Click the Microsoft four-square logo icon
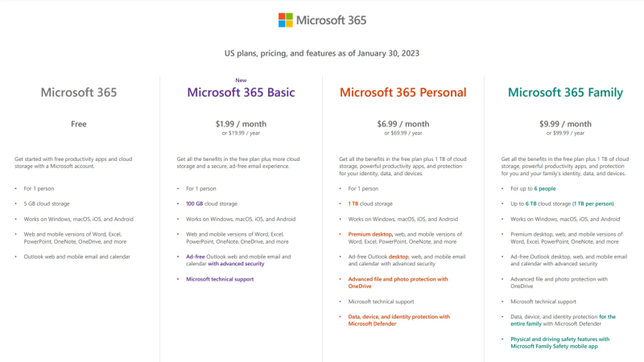 pyautogui.click(x=286, y=20)
